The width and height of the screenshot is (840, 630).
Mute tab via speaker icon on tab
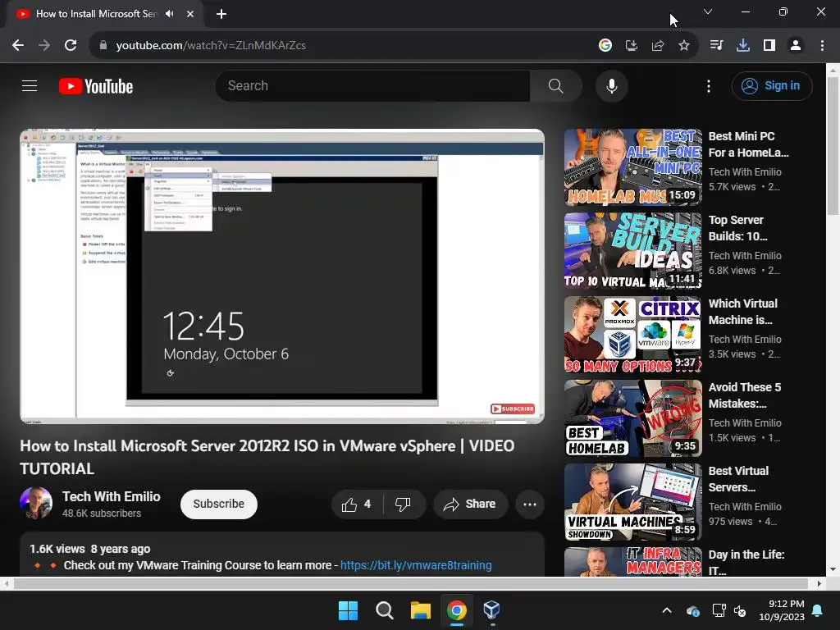pyautogui.click(x=169, y=14)
